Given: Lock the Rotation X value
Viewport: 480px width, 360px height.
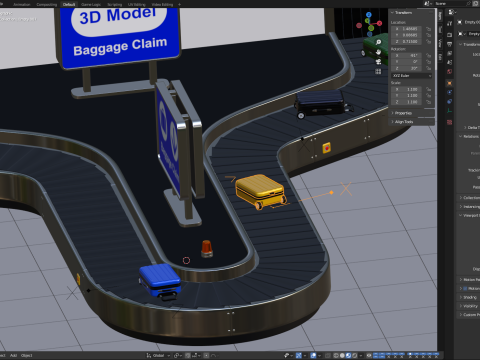Looking at the screenshot, I should [x=429, y=56].
